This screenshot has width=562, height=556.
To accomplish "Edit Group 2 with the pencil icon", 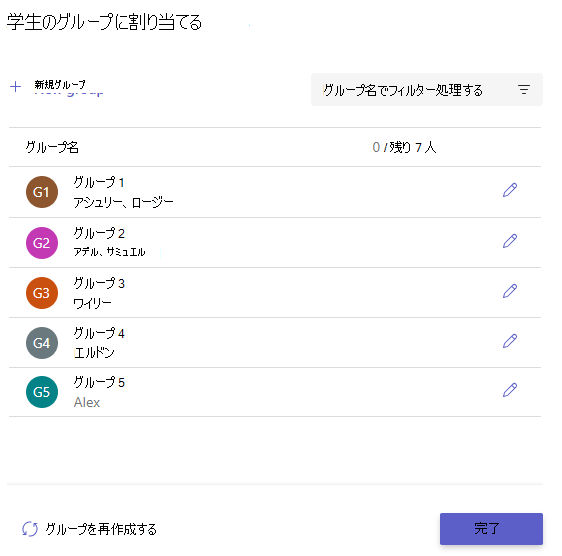I will (509, 241).
